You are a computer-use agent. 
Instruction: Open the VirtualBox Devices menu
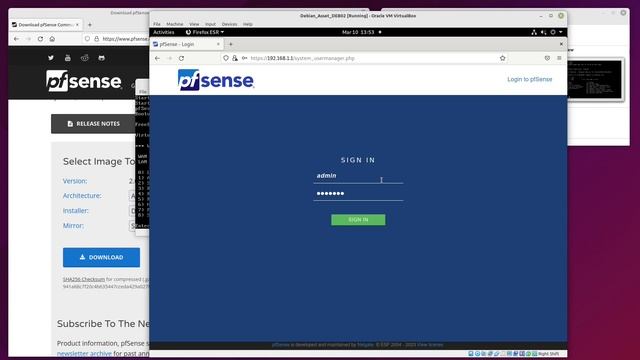click(x=229, y=24)
